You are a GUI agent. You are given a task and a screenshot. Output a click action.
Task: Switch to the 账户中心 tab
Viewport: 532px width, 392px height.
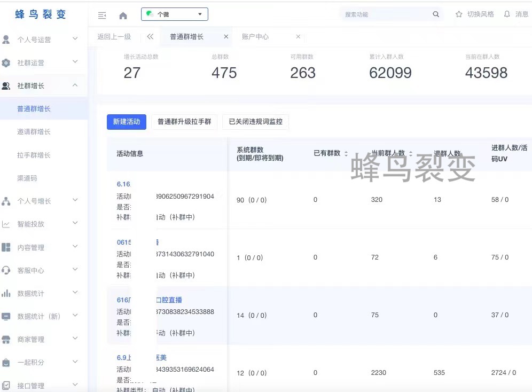tap(255, 37)
